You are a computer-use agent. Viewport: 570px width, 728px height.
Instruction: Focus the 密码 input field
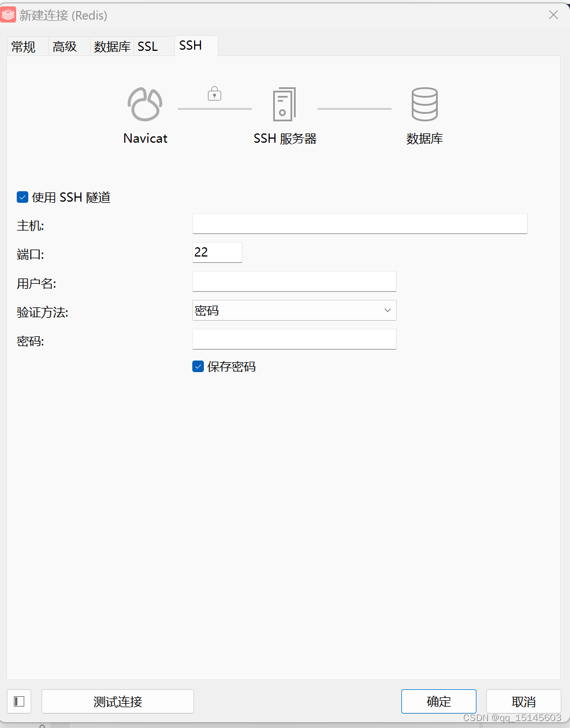295,339
